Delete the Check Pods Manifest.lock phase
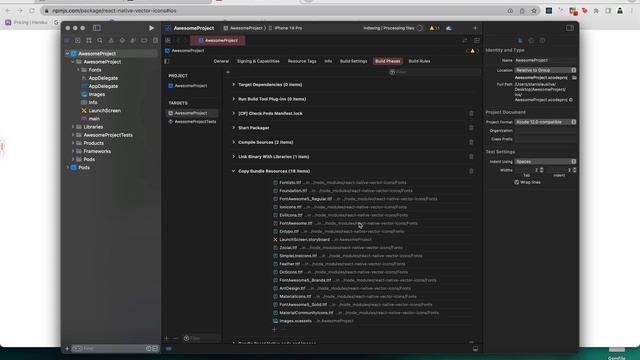The height and width of the screenshot is (360, 640). [471, 113]
